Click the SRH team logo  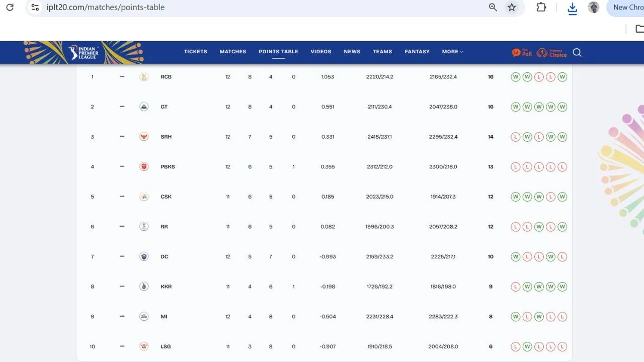click(x=144, y=137)
